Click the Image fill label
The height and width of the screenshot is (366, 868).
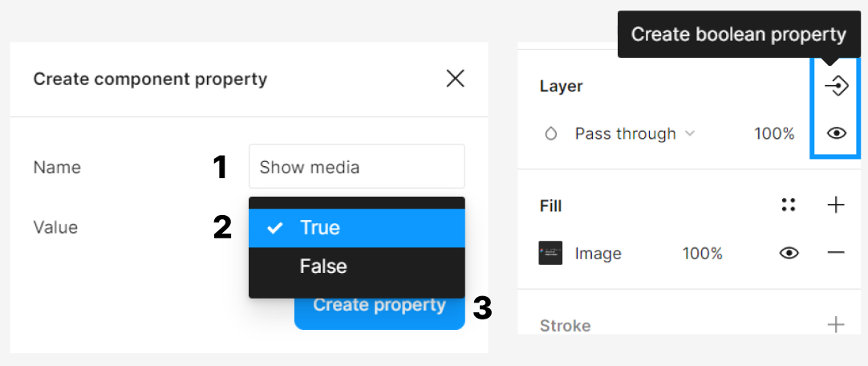point(598,254)
